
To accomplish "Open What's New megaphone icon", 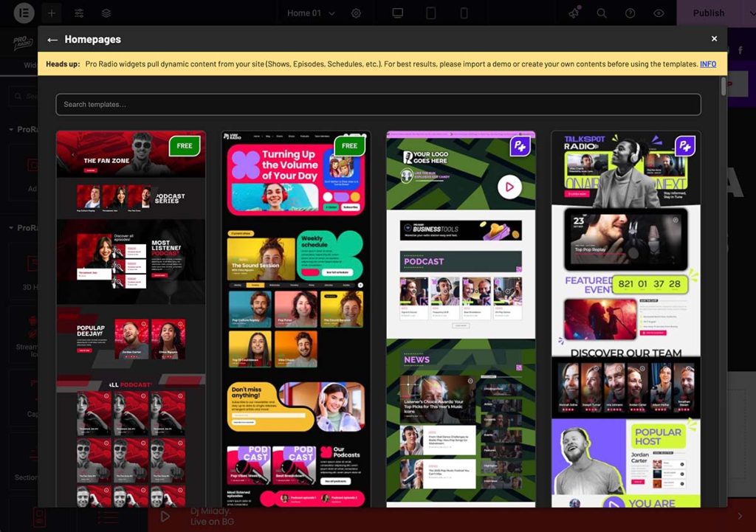I will (574, 13).
